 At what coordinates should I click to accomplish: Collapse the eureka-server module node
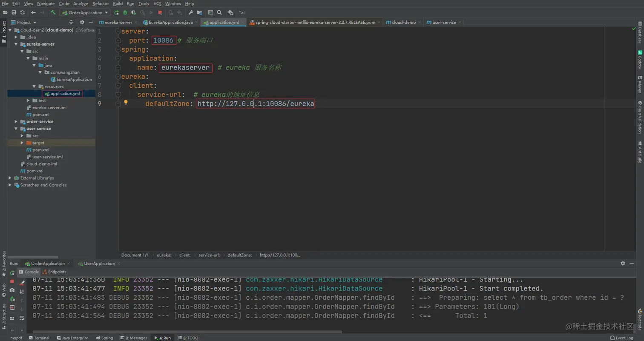[x=16, y=44]
